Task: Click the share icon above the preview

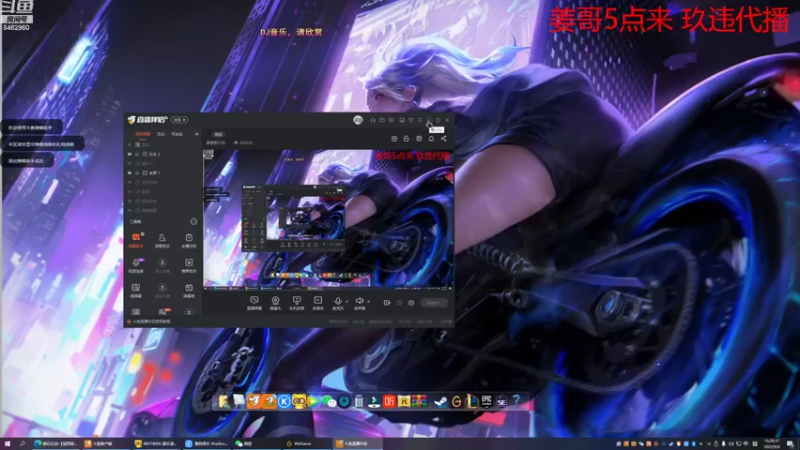Action: click(x=444, y=138)
